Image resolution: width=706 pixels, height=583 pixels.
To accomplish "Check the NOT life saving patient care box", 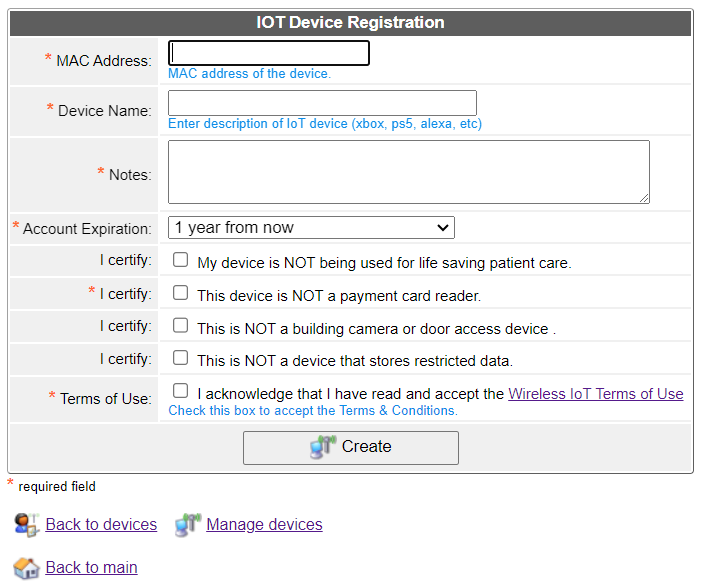I will (x=180, y=261).
